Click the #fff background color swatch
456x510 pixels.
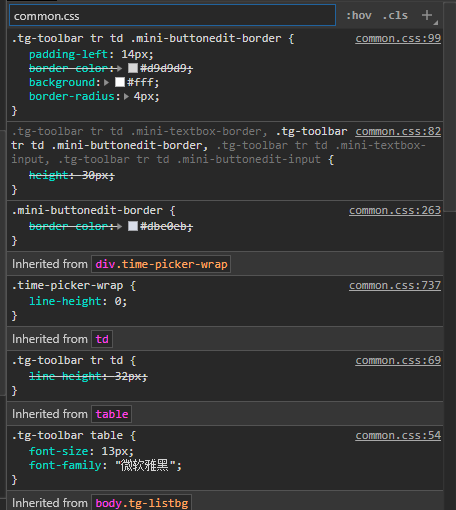[120, 82]
